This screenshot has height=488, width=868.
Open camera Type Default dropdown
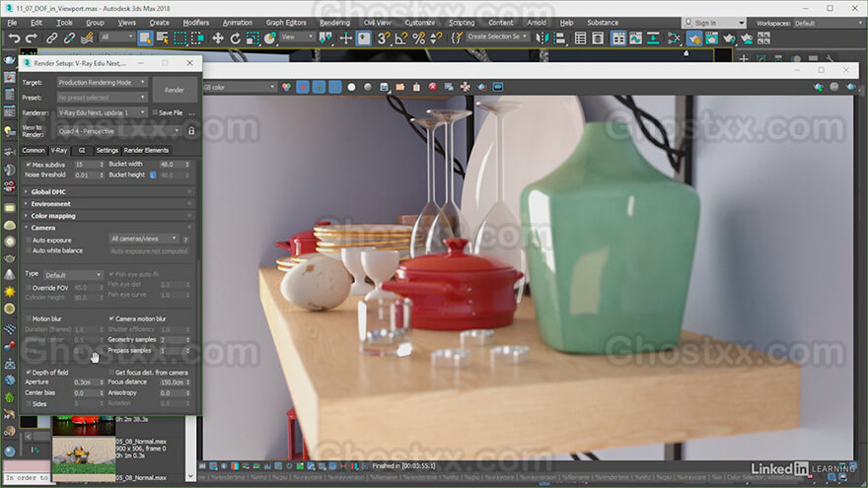coord(73,275)
